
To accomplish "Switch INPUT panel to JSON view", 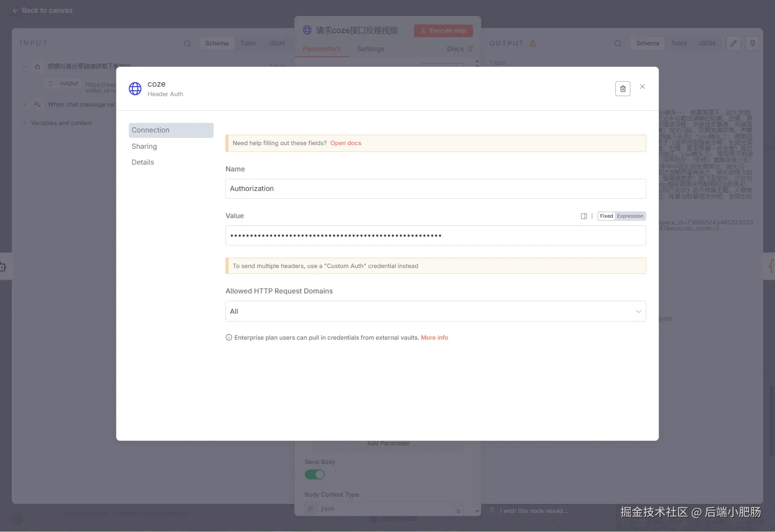I will point(276,44).
